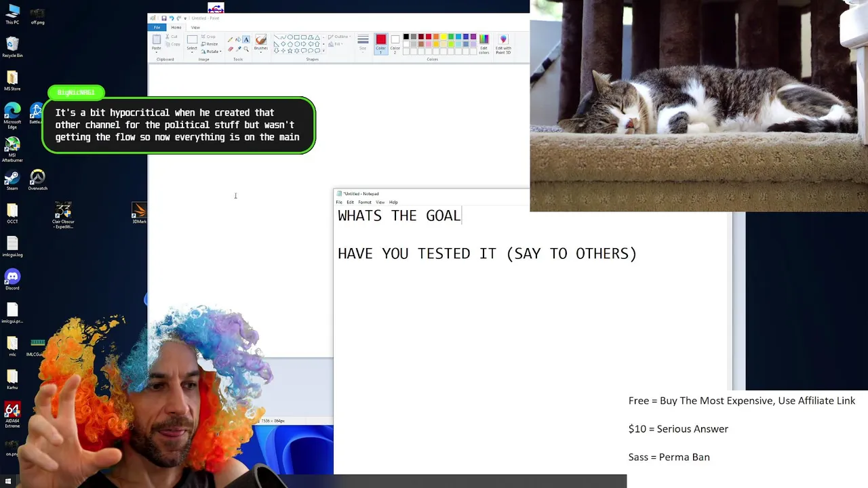
Task: Open the File tab in Paint
Action: click(157, 27)
